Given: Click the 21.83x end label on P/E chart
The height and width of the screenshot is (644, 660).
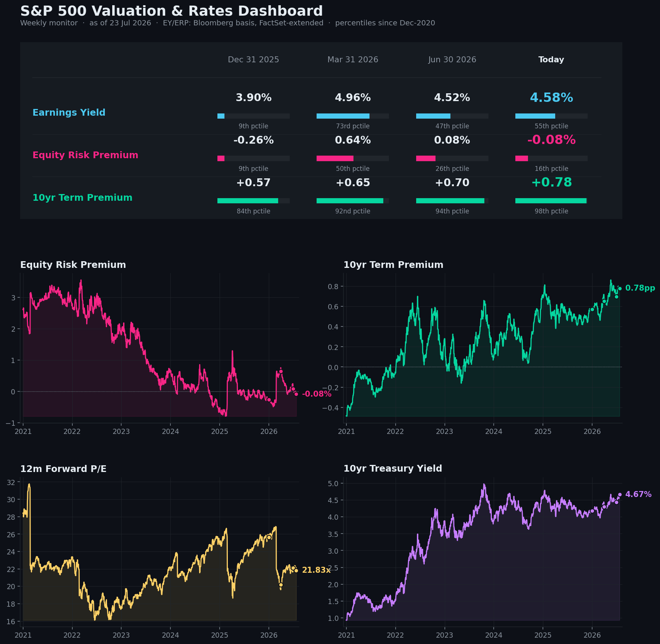Looking at the screenshot, I should coord(316,570).
